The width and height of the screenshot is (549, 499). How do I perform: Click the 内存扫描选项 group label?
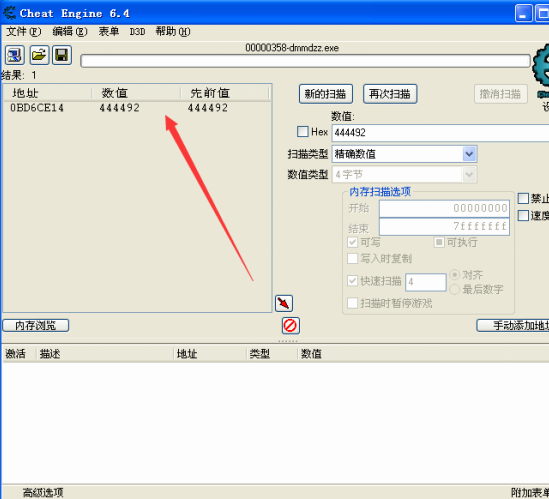click(380, 192)
